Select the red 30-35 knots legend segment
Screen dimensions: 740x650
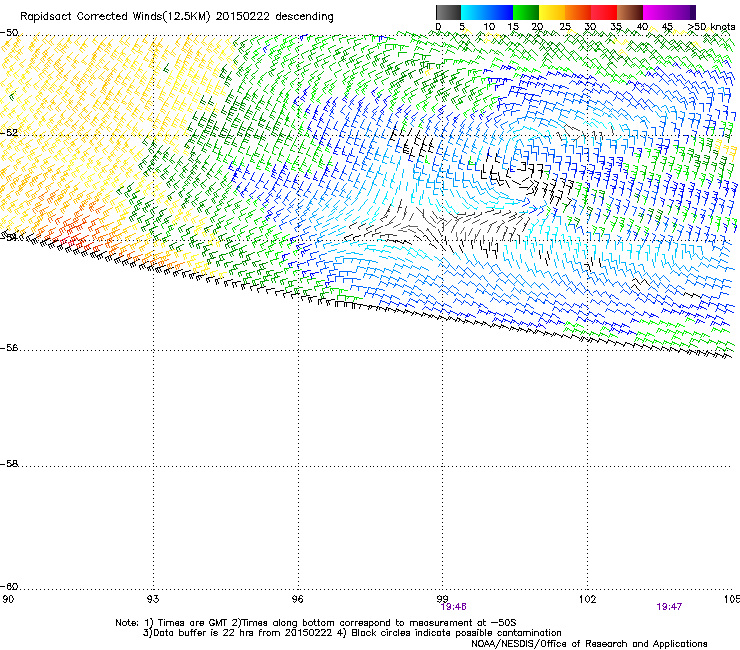603,12
